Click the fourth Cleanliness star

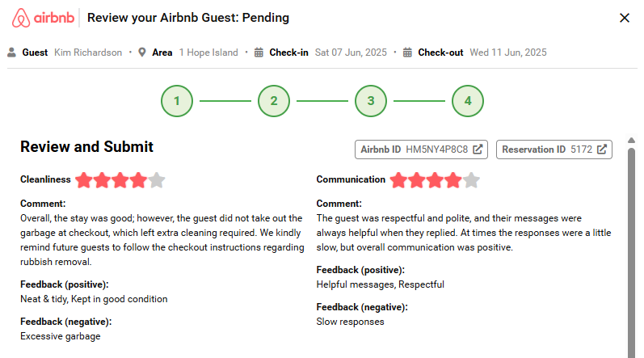139,180
